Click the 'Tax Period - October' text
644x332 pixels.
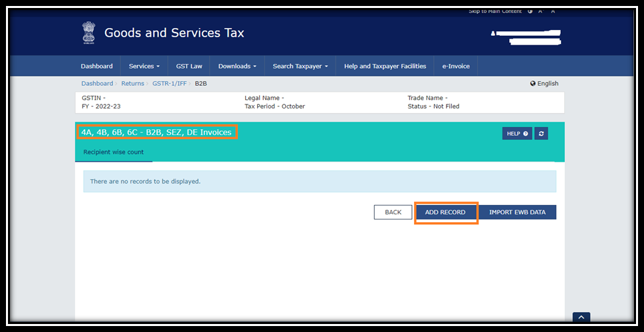pos(274,106)
